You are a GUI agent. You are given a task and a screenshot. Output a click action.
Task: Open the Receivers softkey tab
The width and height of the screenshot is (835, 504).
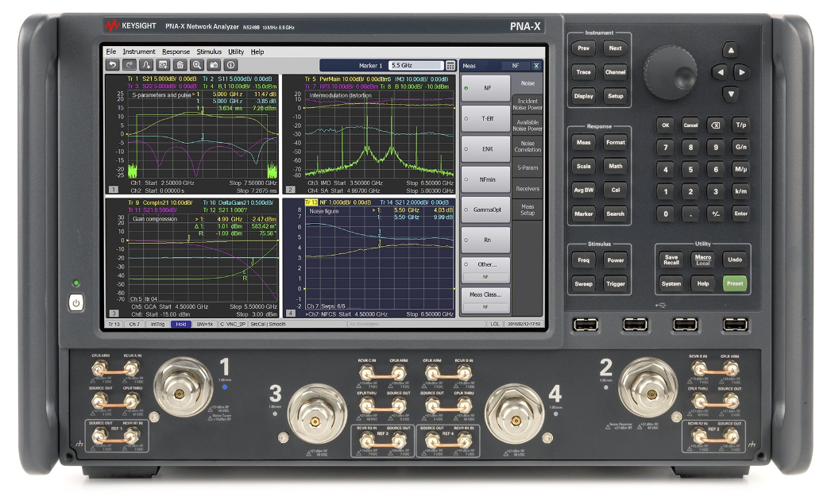528,189
